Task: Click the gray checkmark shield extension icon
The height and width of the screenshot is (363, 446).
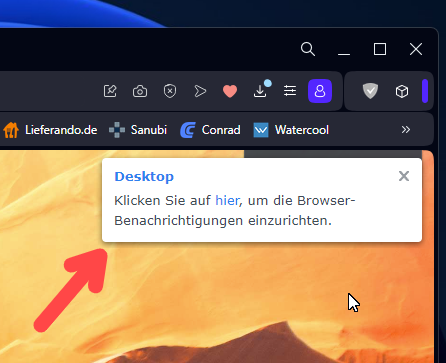Action: 370,91
